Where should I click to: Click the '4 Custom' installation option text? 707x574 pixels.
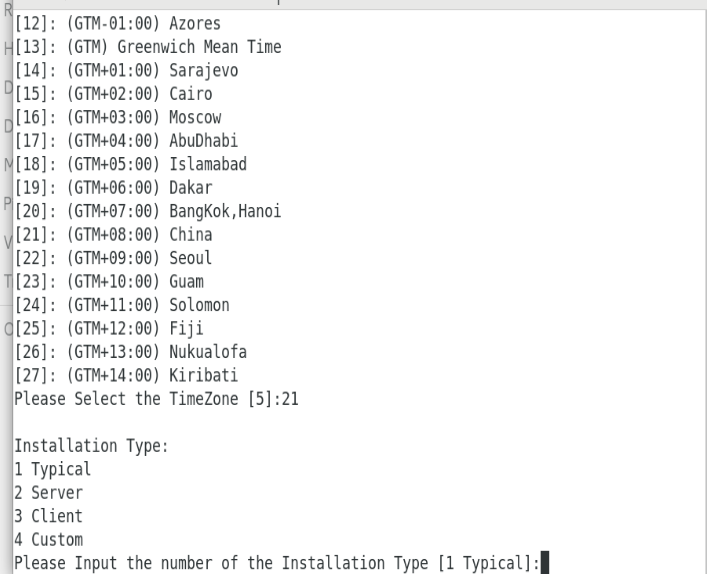pyautogui.click(x=48, y=539)
